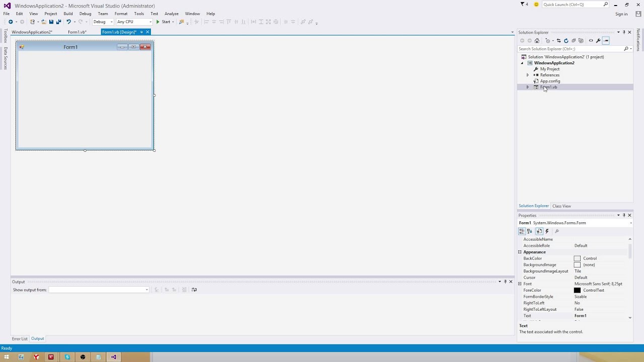Switch to the WindowsApplication2* tab

tap(32, 32)
